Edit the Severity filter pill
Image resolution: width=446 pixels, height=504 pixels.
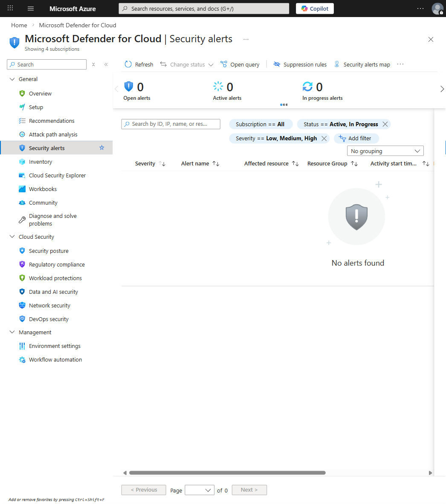[x=276, y=138]
